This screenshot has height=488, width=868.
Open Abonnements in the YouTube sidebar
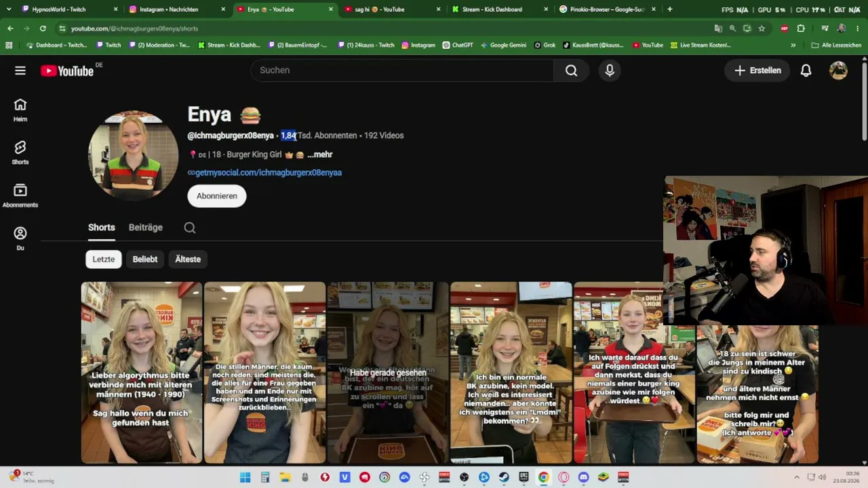20,195
